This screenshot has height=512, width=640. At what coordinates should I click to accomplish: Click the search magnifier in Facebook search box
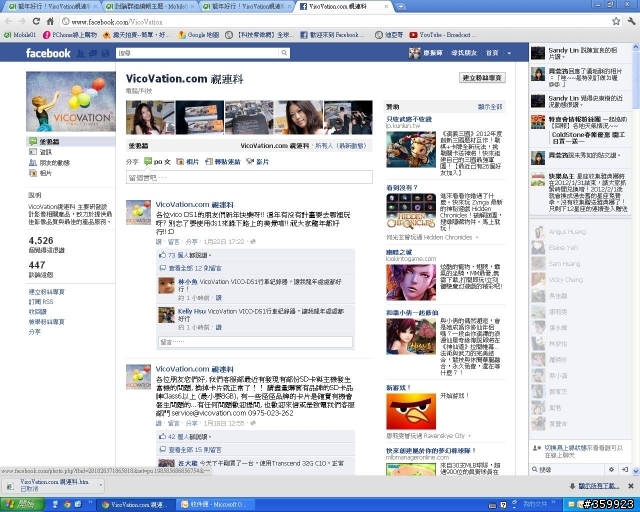[284, 53]
